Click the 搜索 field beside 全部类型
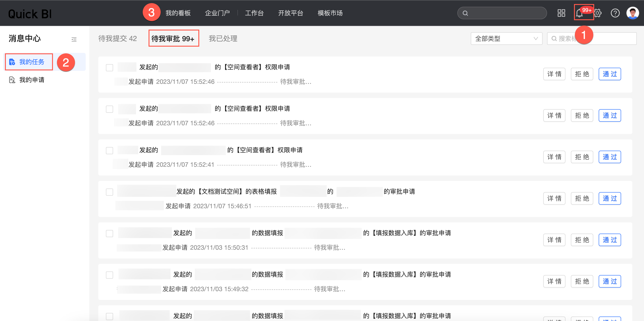 pyautogui.click(x=591, y=39)
